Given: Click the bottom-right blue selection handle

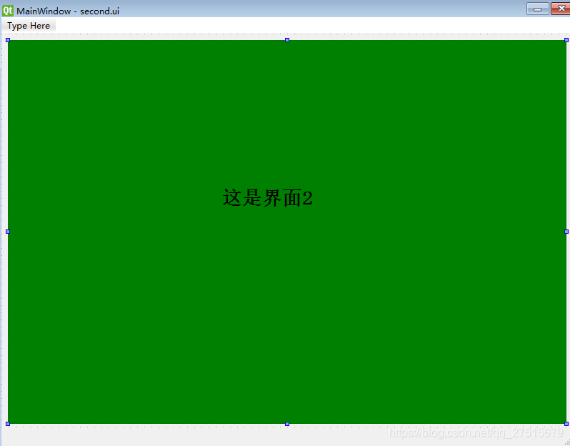Looking at the screenshot, I should 566,424.
